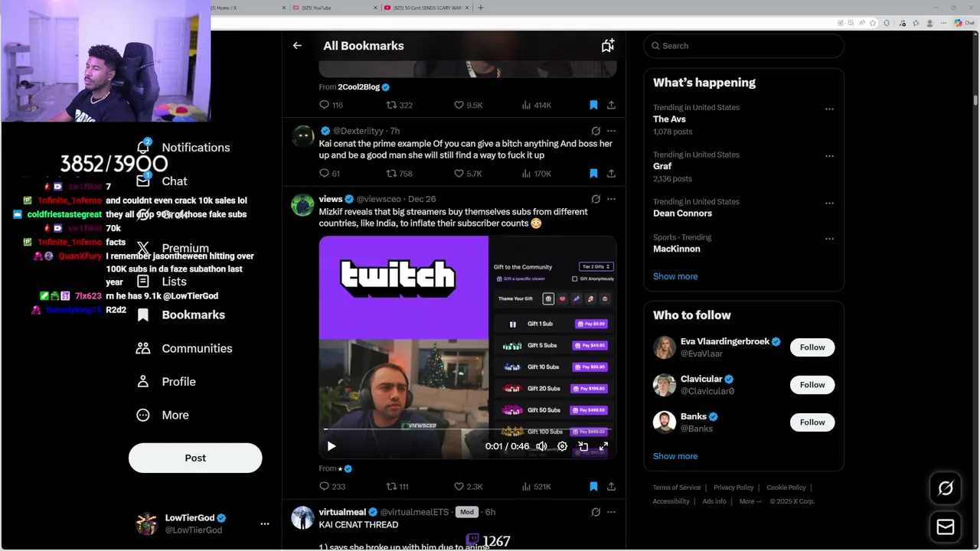This screenshot has height=551, width=980.
Task: Open Copilot Chat in the browser toolbar
Action: 964,23
